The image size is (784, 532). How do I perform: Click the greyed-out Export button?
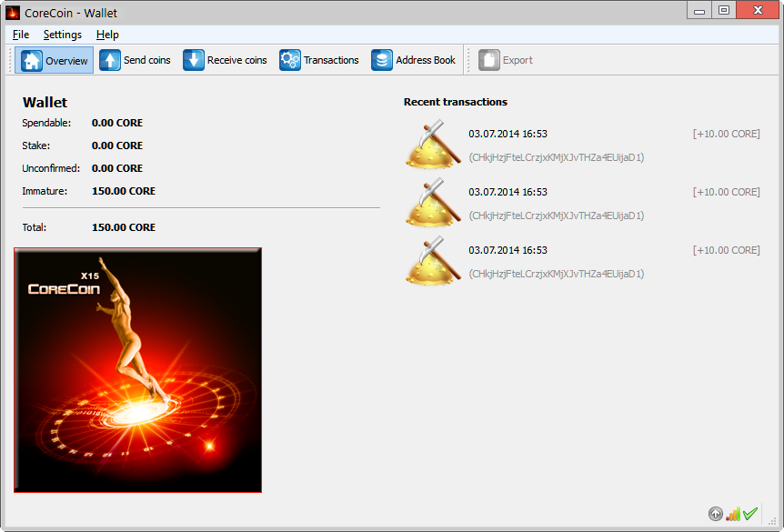[x=506, y=61]
